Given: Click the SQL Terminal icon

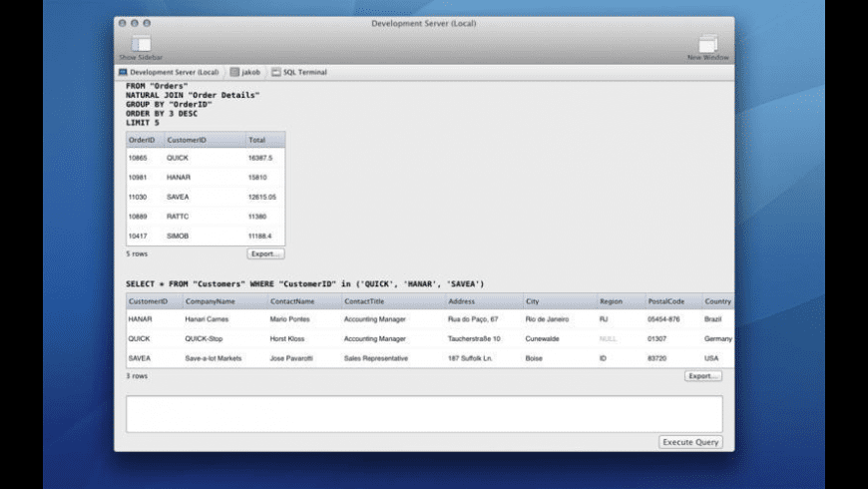Looking at the screenshot, I should point(276,73).
